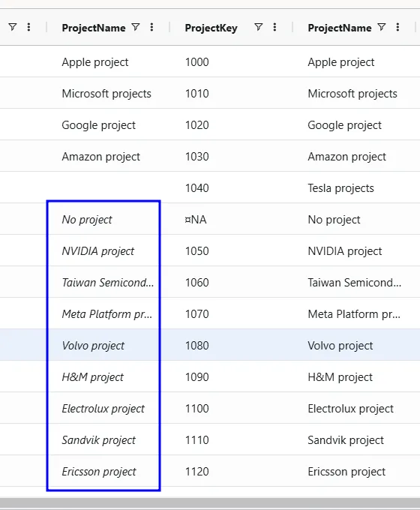Select the ProjectKey cell 1040
Viewport: 420px width, 510px height.
click(x=196, y=188)
